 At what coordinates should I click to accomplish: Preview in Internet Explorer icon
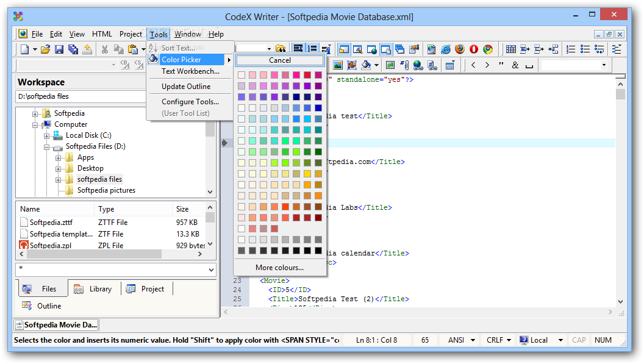click(446, 49)
